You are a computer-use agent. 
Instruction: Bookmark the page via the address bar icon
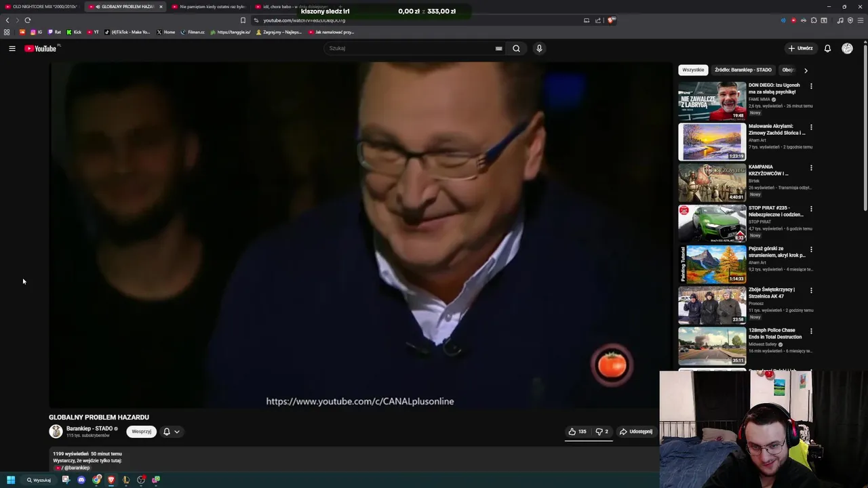click(x=243, y=20)
